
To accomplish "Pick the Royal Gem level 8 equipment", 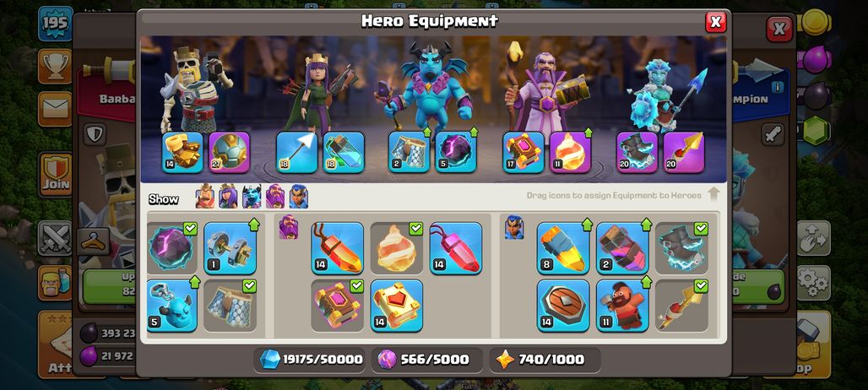I will (563, 248).
